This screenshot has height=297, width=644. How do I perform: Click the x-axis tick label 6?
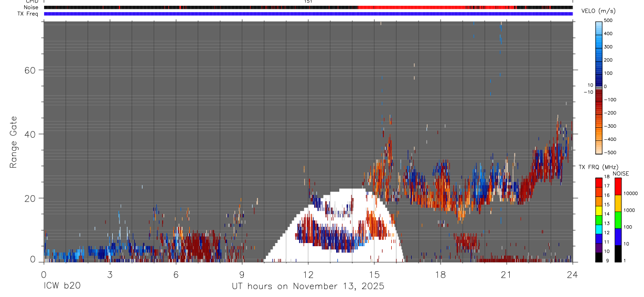click(176, 274)
